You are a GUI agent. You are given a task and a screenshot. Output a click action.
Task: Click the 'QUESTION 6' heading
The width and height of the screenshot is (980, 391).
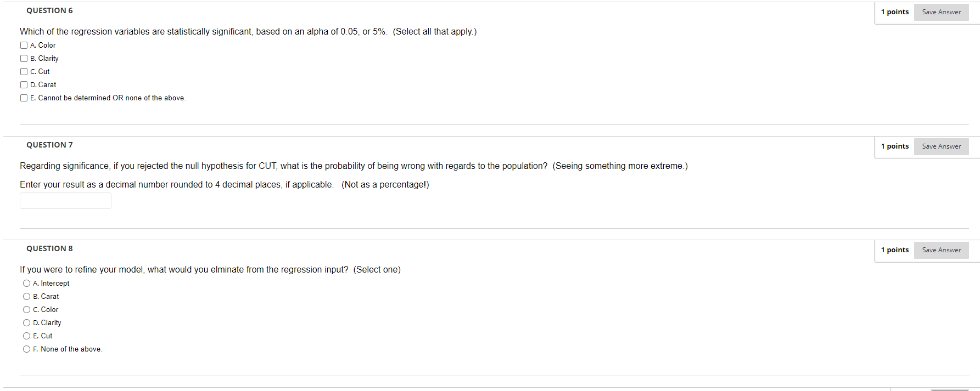pos(49,10)
